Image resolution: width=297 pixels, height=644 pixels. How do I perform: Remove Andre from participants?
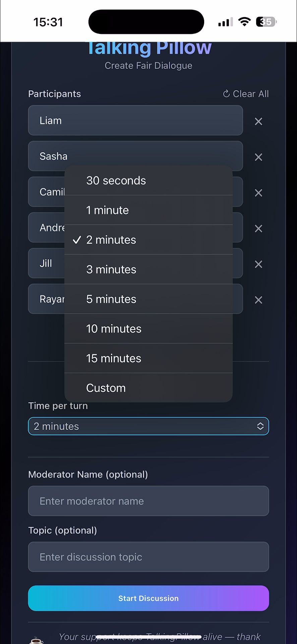[x=258, y=228]
